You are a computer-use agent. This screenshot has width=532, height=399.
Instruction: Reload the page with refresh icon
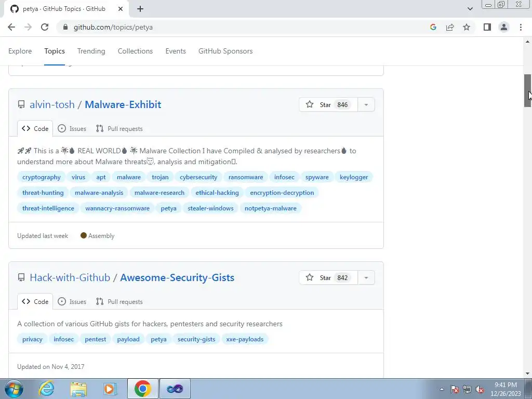pos(45,27)
